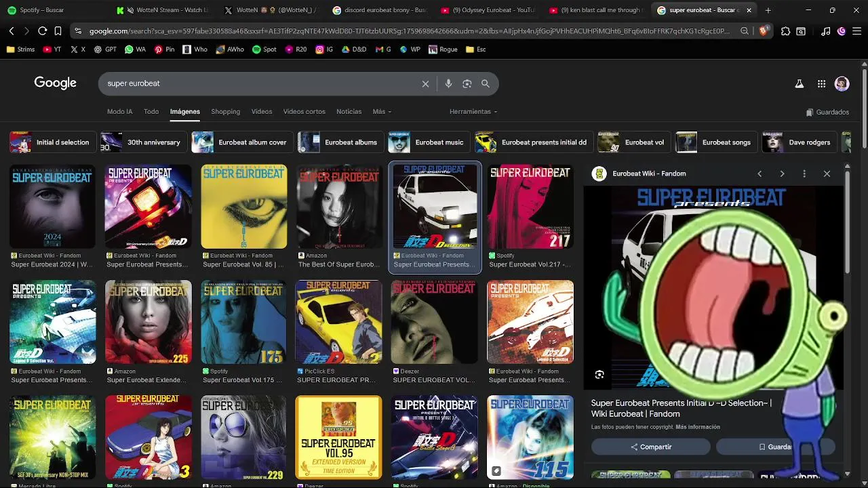Open Guardados saved items
The height and width of the screenshot is (488, 868).
[827, 112]
